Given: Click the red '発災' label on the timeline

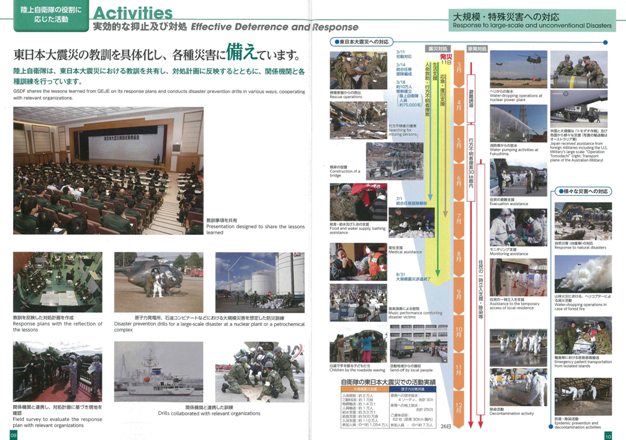Looking at the screenshot, I should pyautogui.click(x=446, y=57).
